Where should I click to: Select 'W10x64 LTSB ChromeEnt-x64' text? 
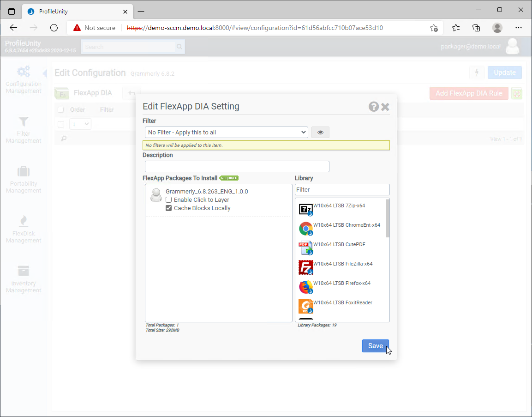tap(347, 225)
